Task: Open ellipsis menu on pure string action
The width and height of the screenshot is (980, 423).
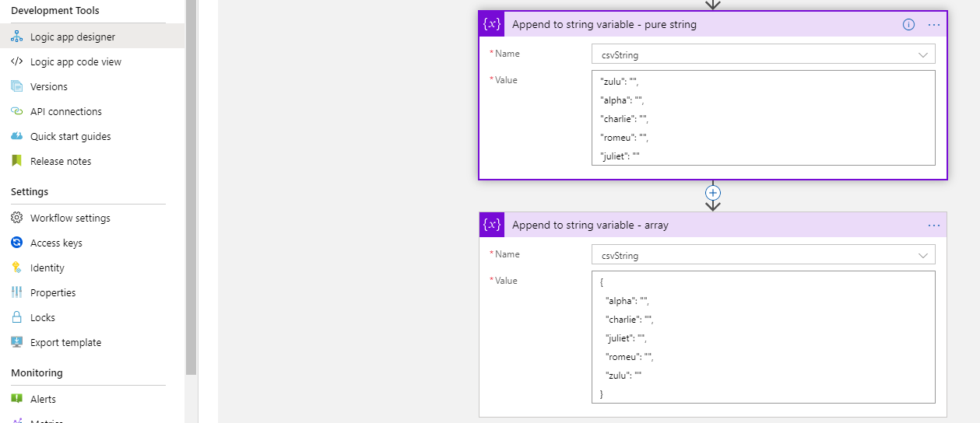Action: (934, 24)
